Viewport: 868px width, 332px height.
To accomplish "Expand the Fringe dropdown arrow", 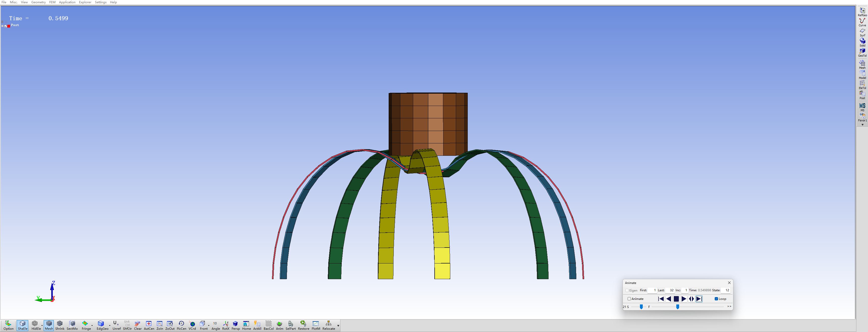I will click(x=92, y=326).
